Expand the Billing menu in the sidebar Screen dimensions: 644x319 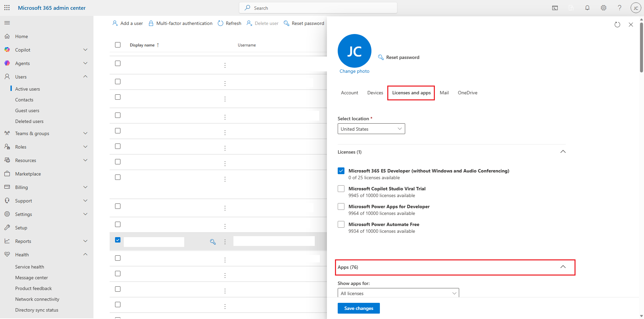click(85, 187)
